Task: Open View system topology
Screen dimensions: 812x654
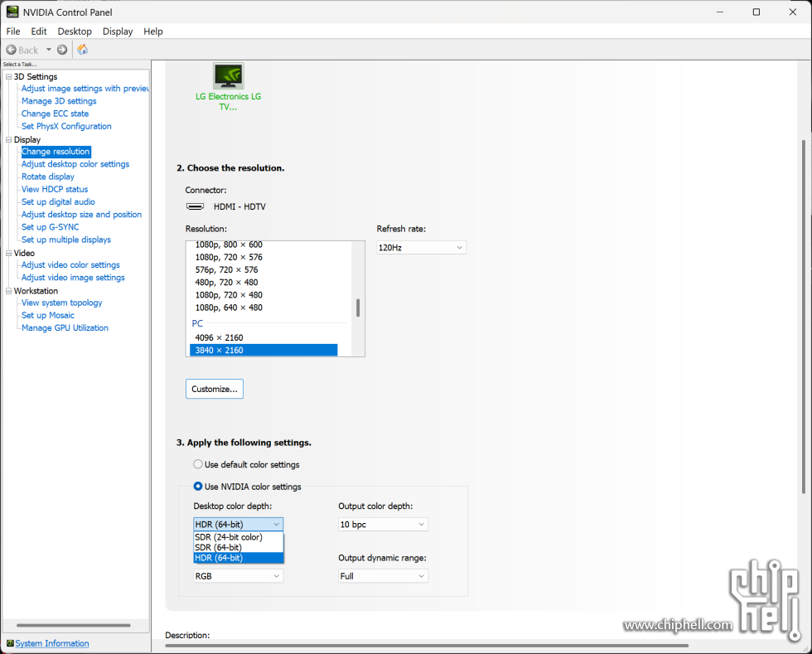Action: tap(61, 303)
